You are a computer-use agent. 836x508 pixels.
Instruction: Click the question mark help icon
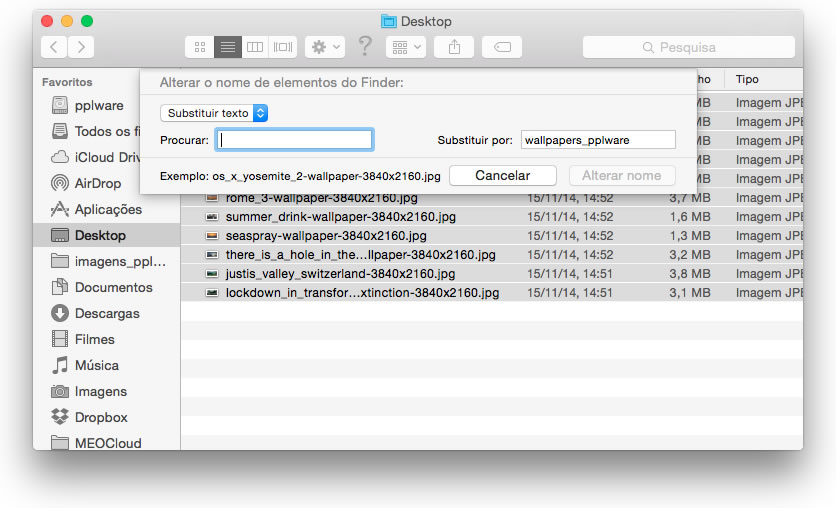[x=365, y=46]
